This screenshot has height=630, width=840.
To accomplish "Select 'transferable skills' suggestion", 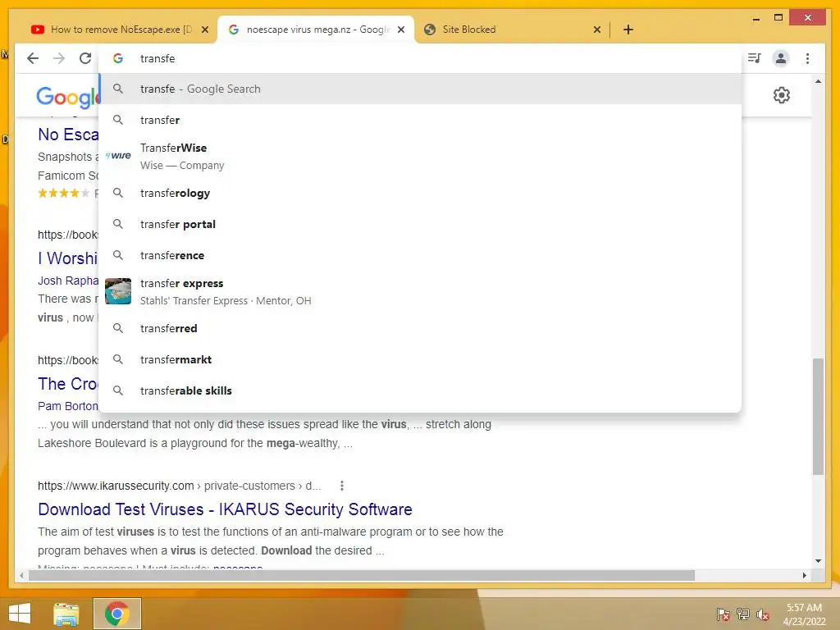I will pos(421,390).
